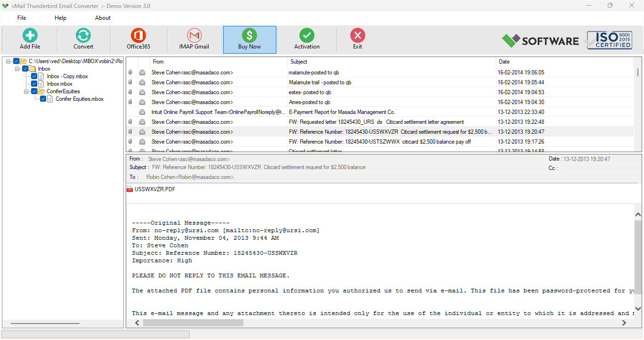The height and width of the screenshot is (340, 644).
Task: Click the mailto:no-reply@ursi.com text in message
Action: pyautogui.click(x=271, y=230)
